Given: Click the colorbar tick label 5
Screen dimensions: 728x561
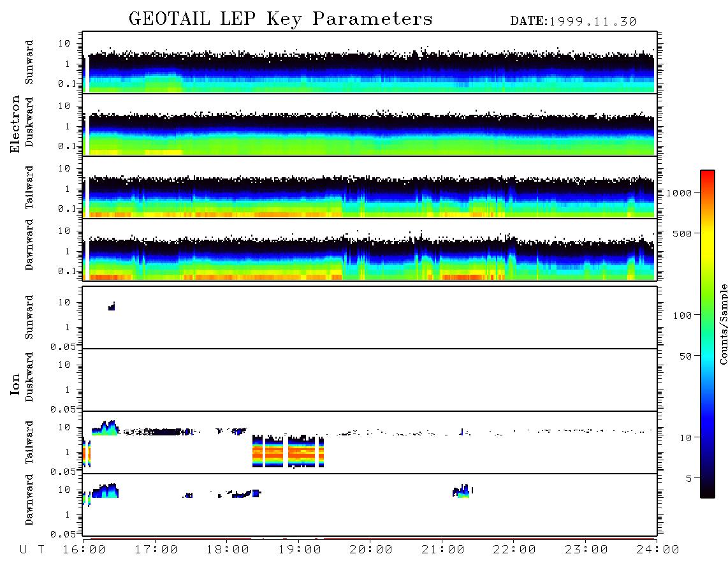Looking at the screenshot, I should 689,478.
